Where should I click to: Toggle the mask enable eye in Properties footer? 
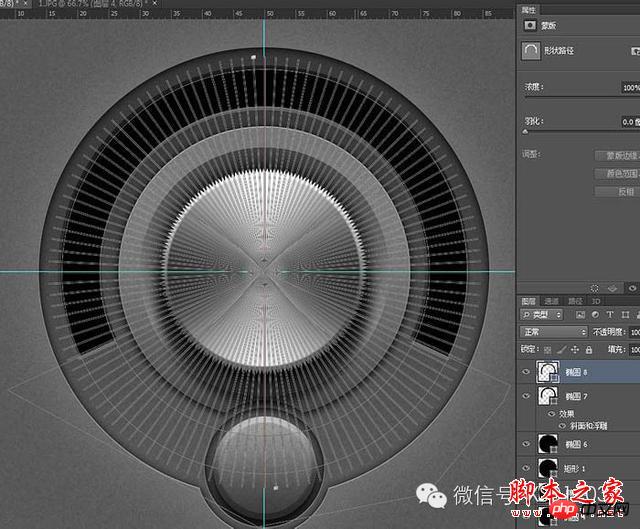tap(632, 289)
